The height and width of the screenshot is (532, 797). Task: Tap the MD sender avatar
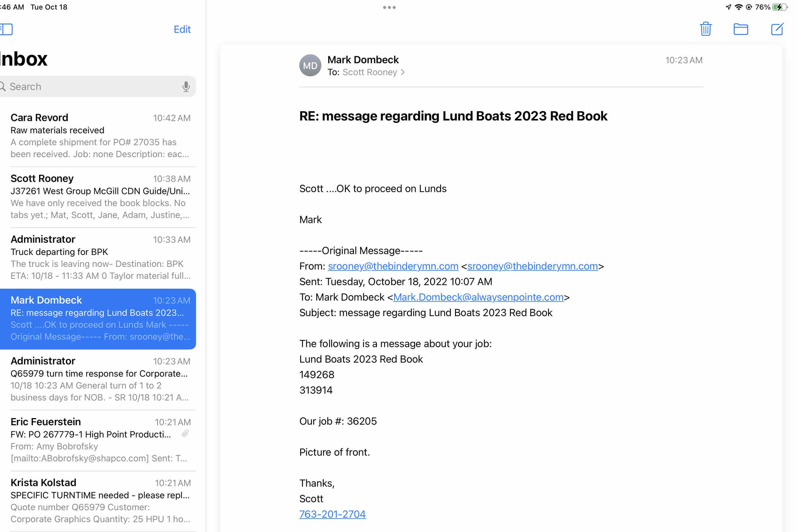pyautogui.click(x=310, y=66)
